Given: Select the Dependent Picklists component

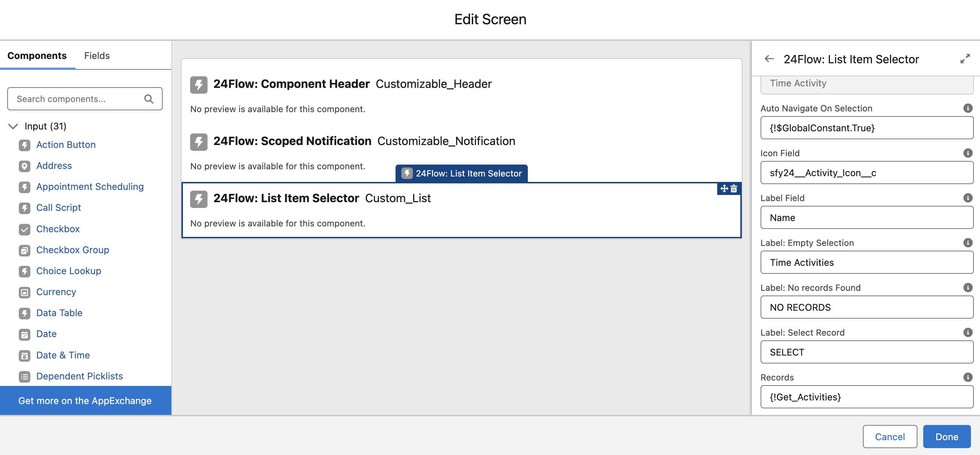Looking at the screenshot, I should point(79,376).
